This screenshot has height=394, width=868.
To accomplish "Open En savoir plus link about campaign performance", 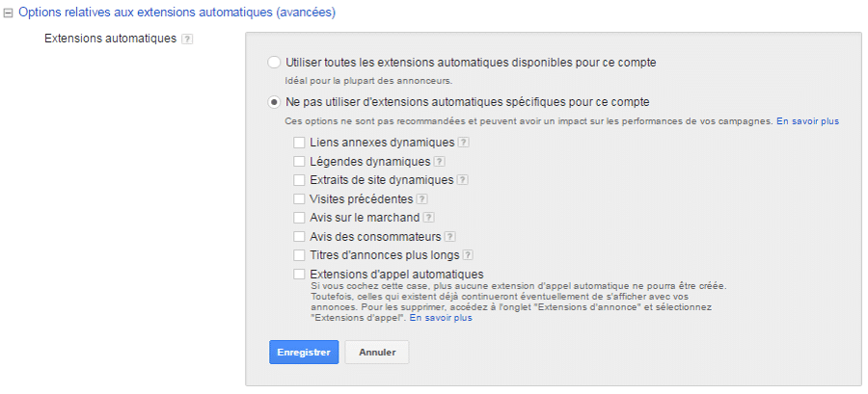I will point(807,121).
